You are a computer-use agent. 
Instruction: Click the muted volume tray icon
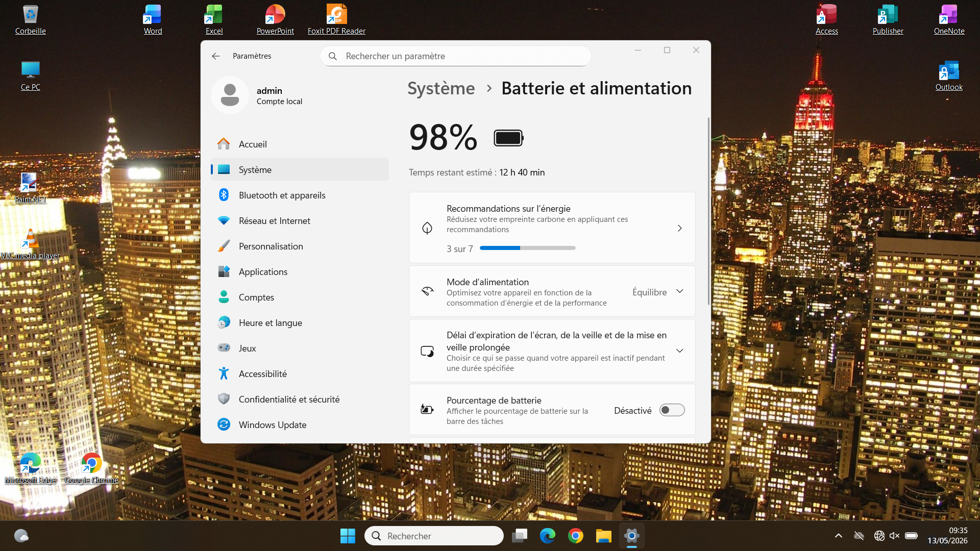pos(895,536)
